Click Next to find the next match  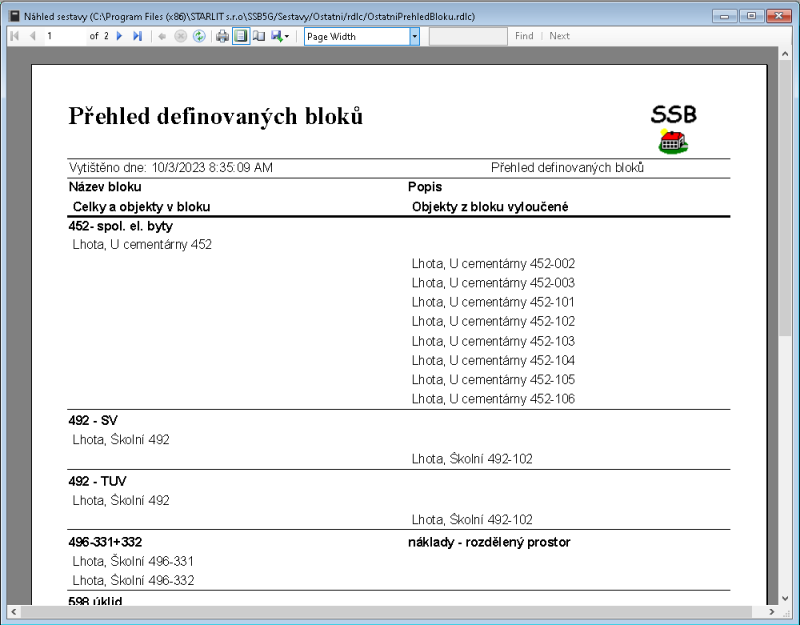[x=559, y=36]
